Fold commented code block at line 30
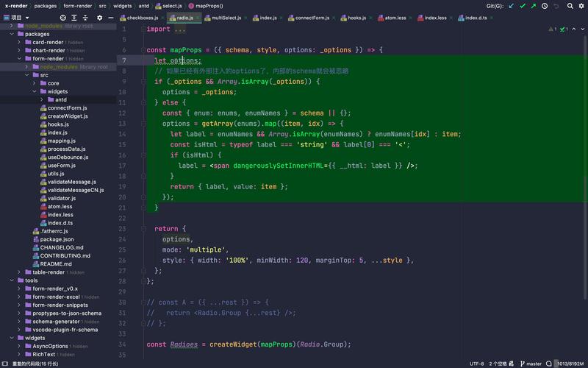Viewport: 588px width, 368px height. click(143, 302)
